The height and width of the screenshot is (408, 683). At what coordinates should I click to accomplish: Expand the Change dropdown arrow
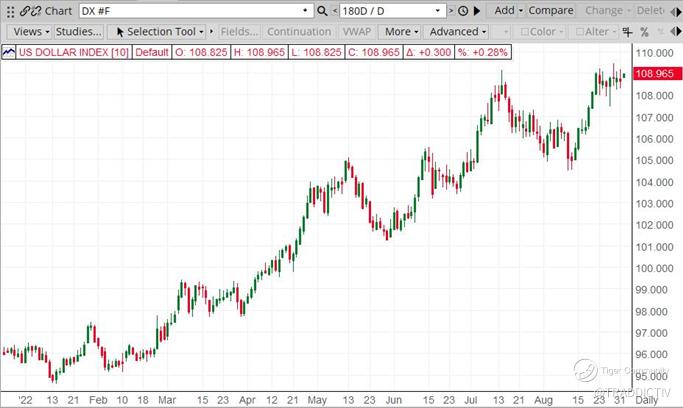click(629, 11)
